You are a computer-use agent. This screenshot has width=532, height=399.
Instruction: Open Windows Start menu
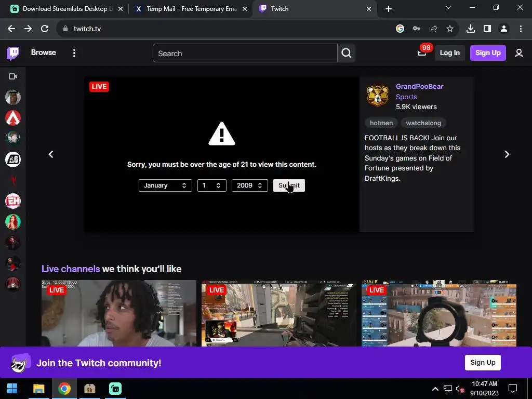(12, 389)
